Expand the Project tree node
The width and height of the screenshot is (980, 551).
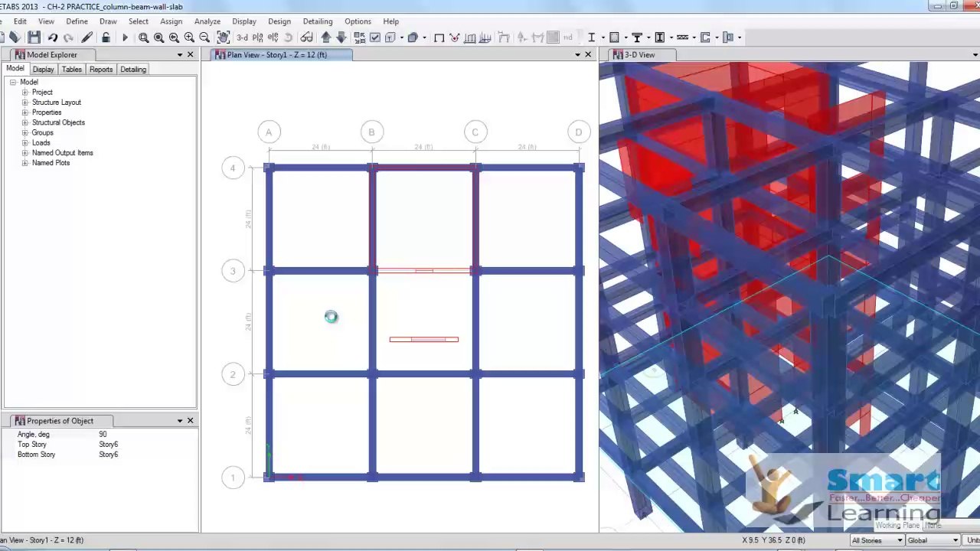pos(24,93)
